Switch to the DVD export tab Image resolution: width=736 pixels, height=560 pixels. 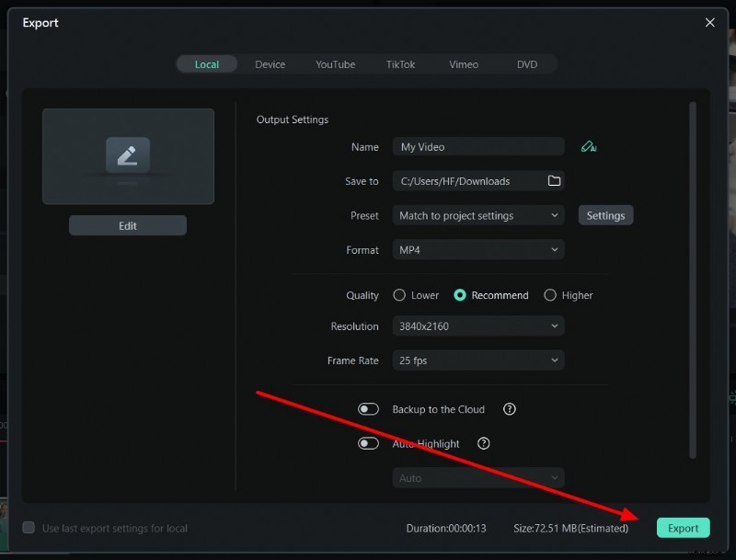527,63
